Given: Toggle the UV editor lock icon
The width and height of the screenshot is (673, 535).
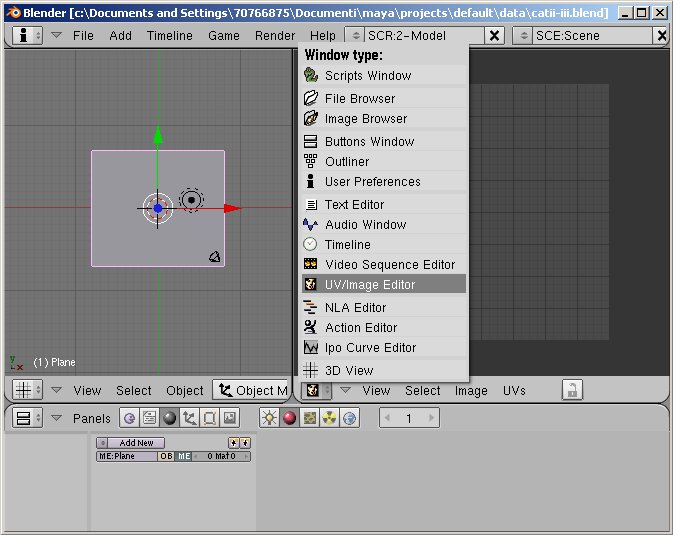Looking at the screenshot, I should pyautogui.click(x=572, y=390).
